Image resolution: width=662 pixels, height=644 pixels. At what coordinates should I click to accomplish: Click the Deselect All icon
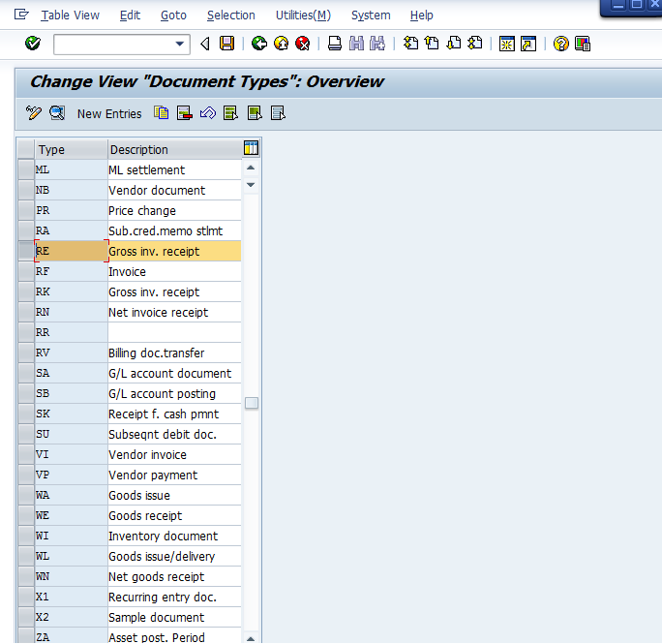coord(278,113)
